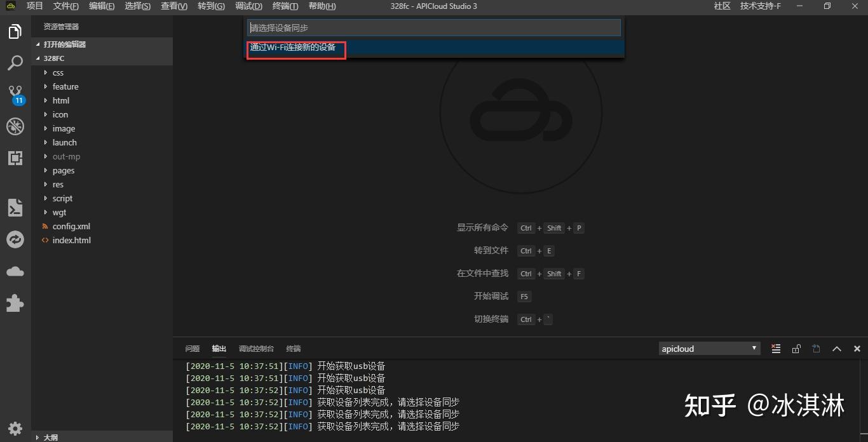Open the Explorer view in the activity bar
Screen dimensions: 868x442
point(15,30)
